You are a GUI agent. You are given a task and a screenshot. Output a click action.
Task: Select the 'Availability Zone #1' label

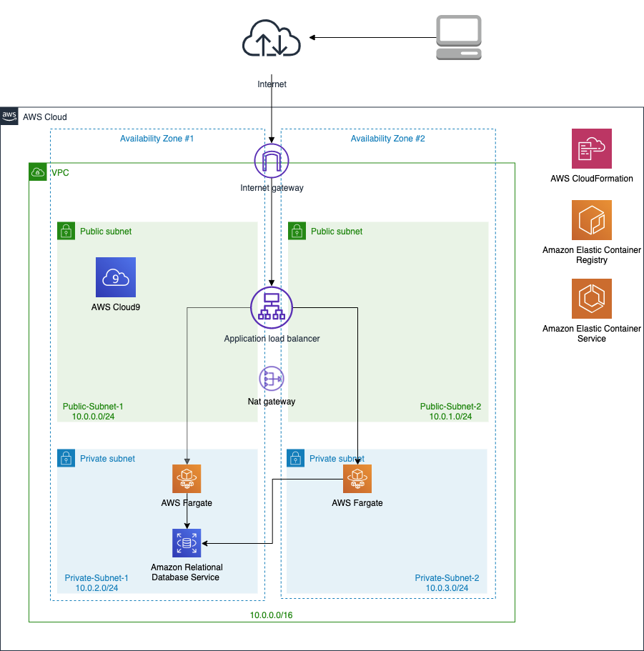(157, 139)
